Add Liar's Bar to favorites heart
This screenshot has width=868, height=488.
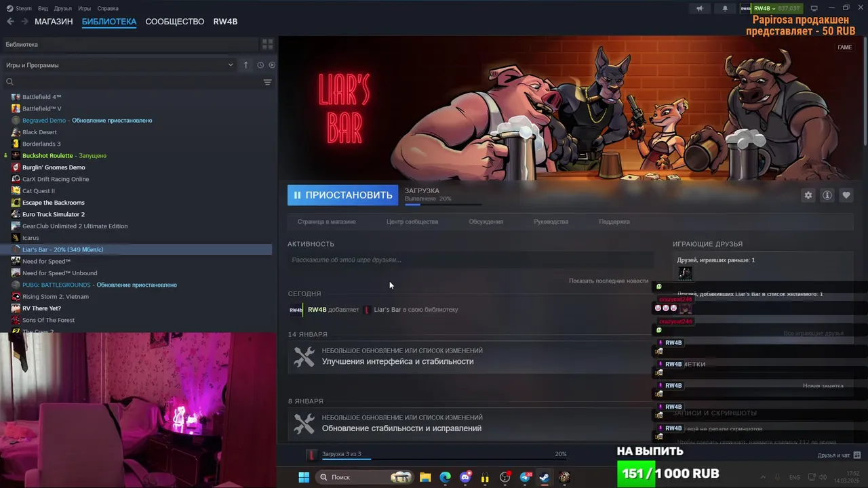(846, 195)
